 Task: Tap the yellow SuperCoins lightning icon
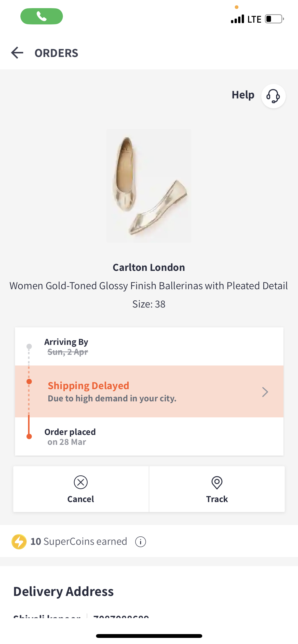pos(19,542)
